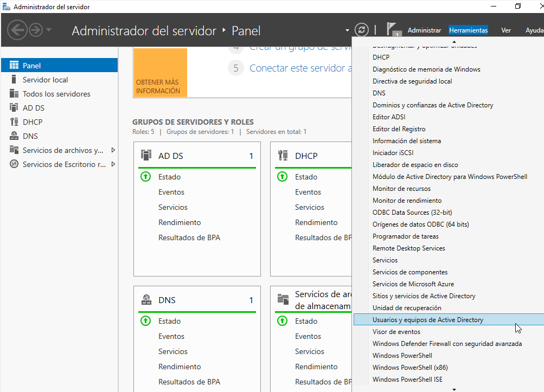The height and width of the screenshot is (392, 544).
Task: Click the forward navigation arrow
Action: point(35,30)
